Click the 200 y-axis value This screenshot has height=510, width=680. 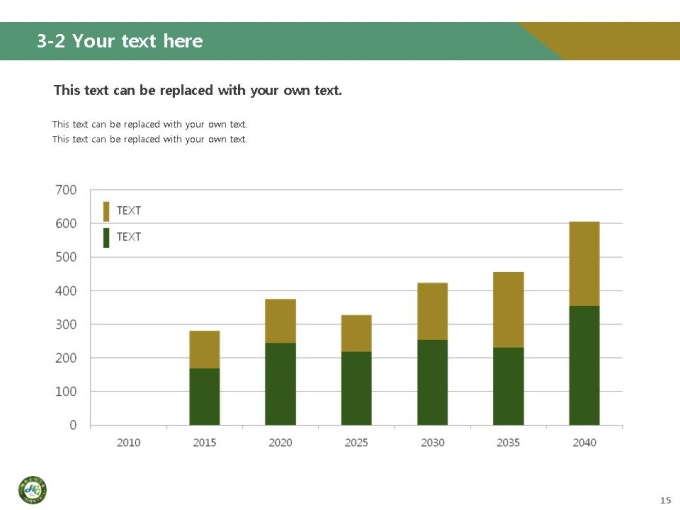pyautogui.click(x=66, y=358)
